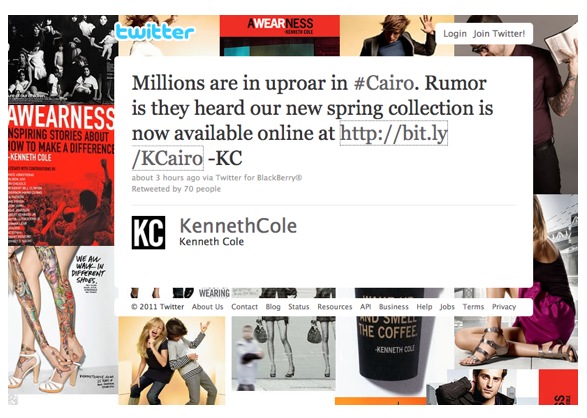Open the KennethCole username link

[x=238, y=226]
